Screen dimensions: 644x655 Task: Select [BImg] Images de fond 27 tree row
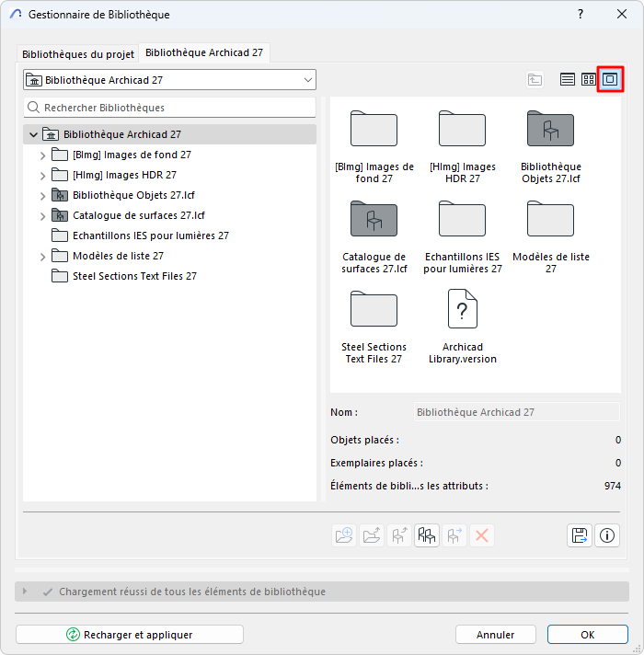pyautogui.click(x=169, y=155)
